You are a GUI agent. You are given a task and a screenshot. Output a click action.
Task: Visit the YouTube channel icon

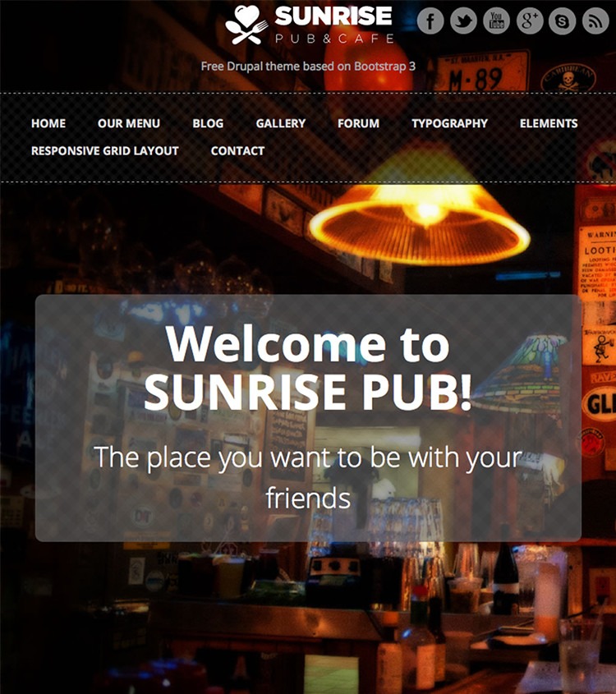click(497, 21)
